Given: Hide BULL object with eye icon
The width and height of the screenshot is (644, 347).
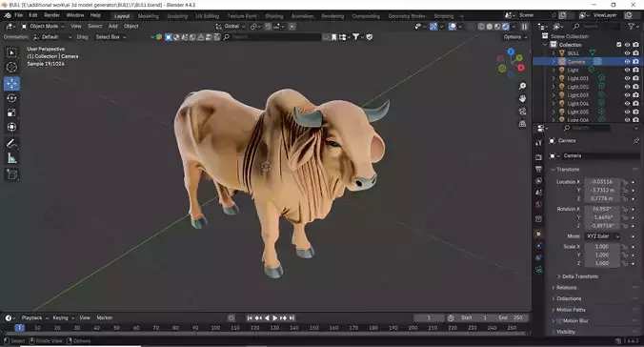Looking at the screenshot, I should pos(627,53).
